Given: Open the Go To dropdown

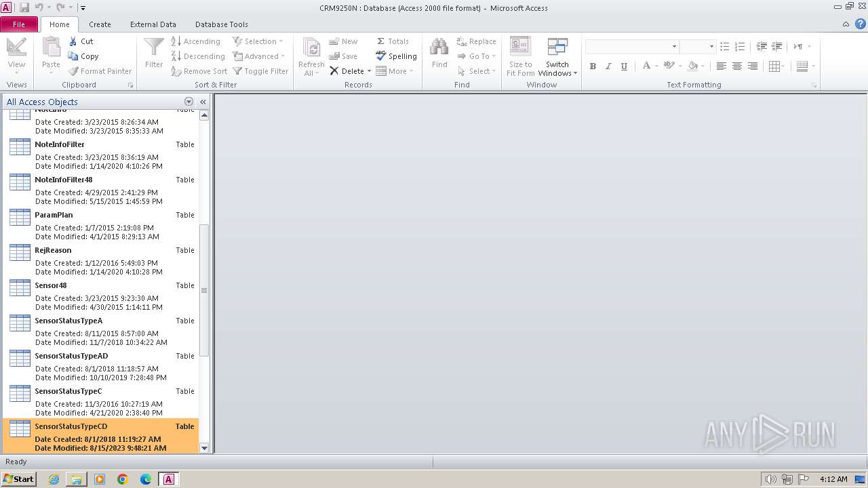Looking at the screenshot, I should pos(477,56).
